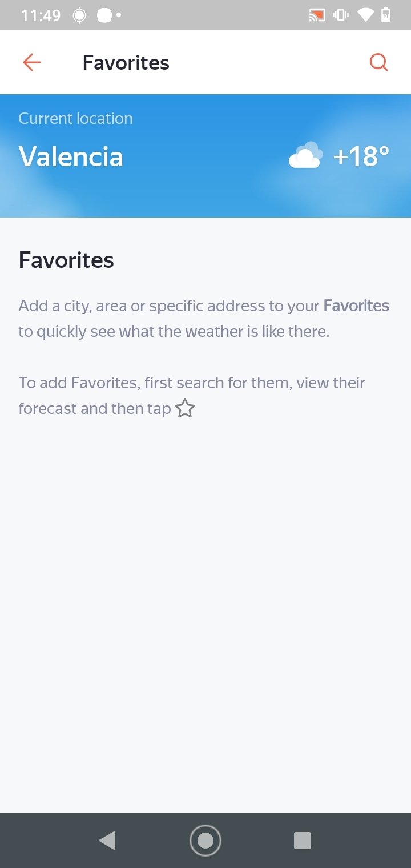The width and height of the screenshot is (411, 868).
Task: Tap the Favorites section heading
Action: (x=66, y=260)
